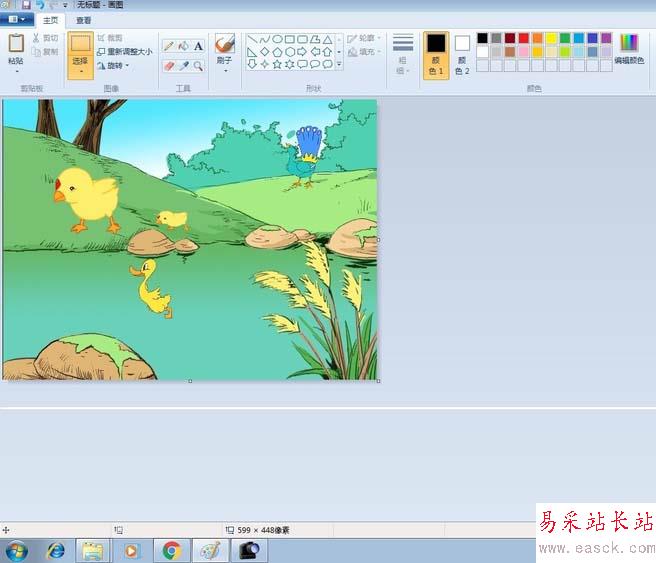
Task: Select the Magnifier tool
Action: point(198,66)
